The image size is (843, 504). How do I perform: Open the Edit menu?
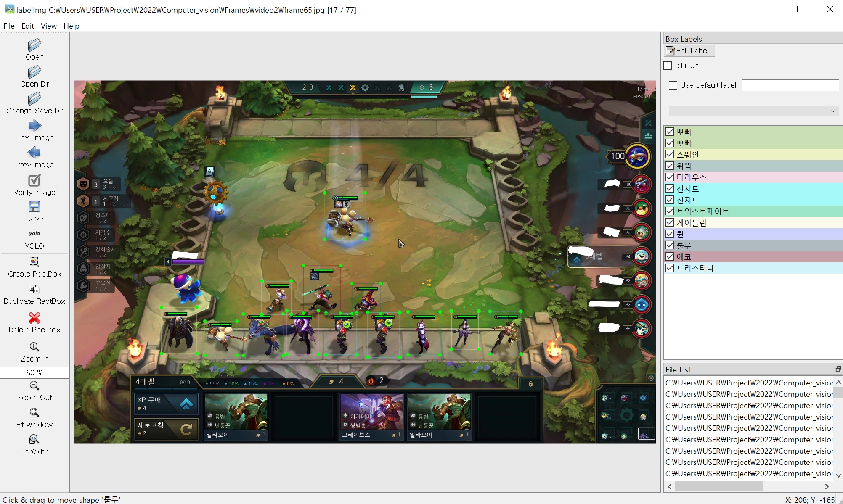click(x=28, y=26)
